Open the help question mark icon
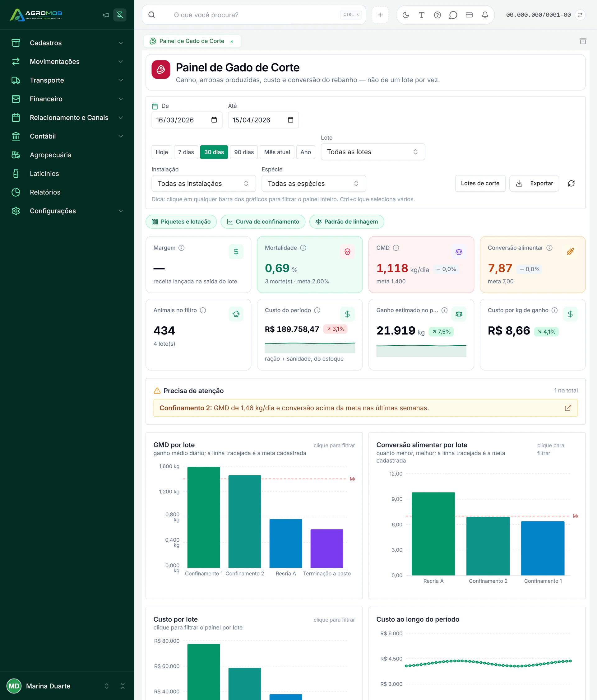 [x=437, y=15]
